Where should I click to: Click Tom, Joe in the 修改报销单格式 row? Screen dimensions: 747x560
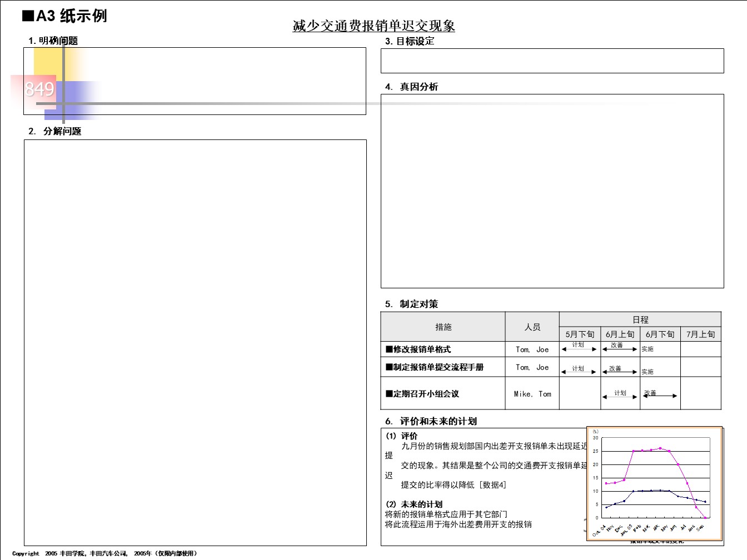532,349
